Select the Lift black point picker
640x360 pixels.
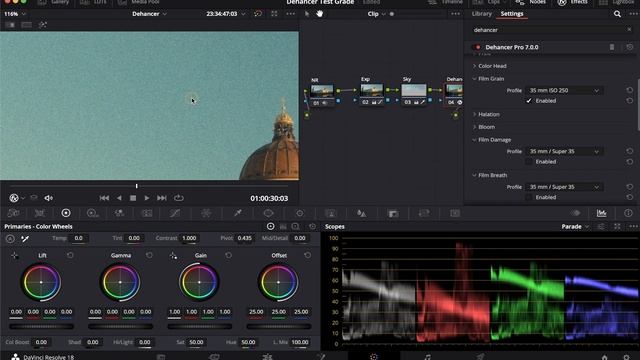[x=15, y=256]
